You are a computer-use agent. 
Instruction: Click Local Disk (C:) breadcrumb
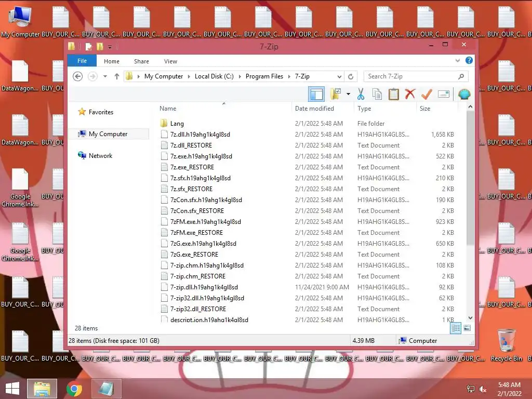[x=214, y=76]
